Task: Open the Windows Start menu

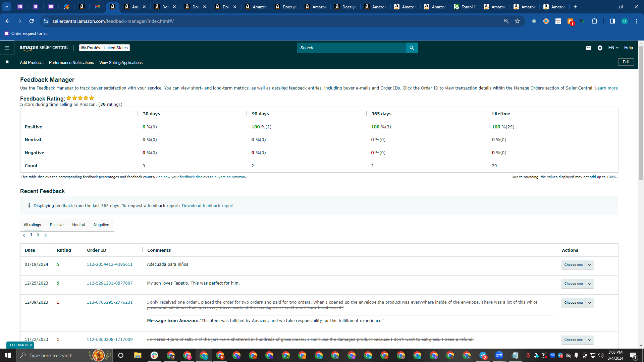Action: point(8,355)
